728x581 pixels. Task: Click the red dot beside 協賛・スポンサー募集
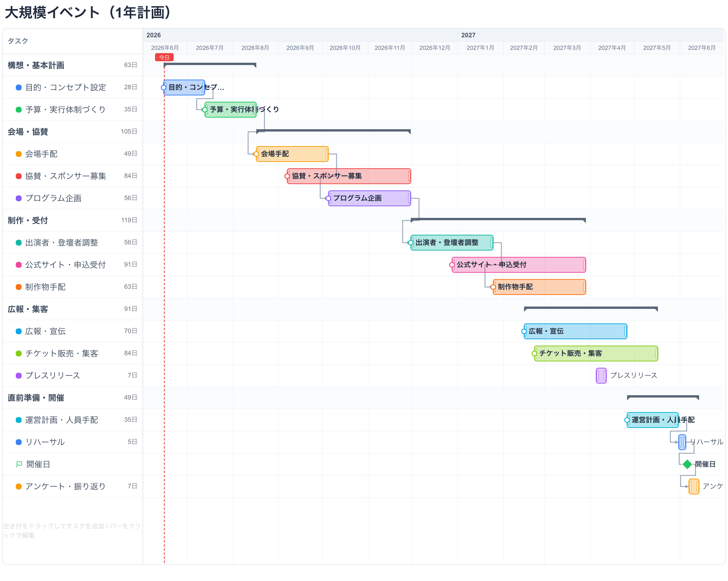(x=19, y=176)
